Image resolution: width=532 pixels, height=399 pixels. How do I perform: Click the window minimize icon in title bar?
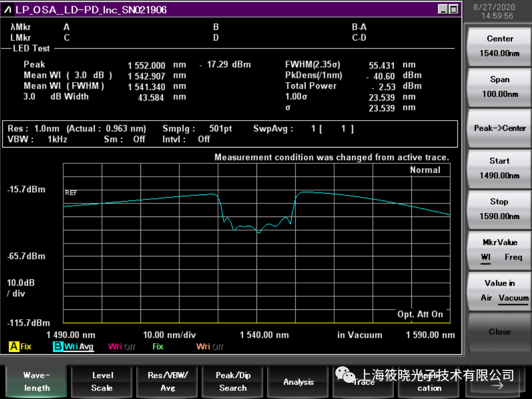443,9
